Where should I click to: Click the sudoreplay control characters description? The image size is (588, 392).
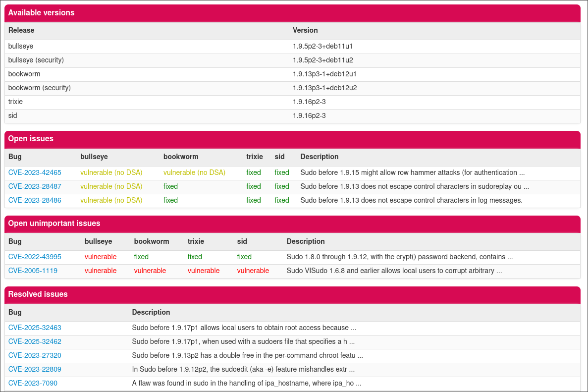pyautogui.click(x=415, y=186)
